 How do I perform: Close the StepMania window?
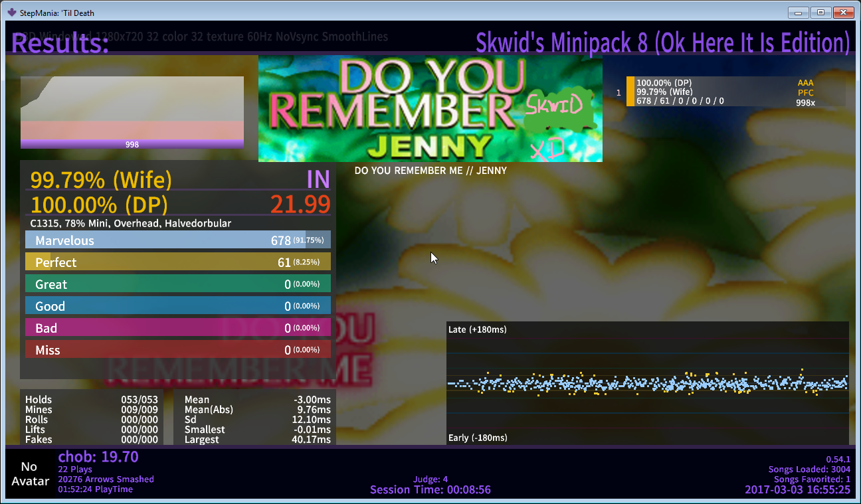point(844,12)
